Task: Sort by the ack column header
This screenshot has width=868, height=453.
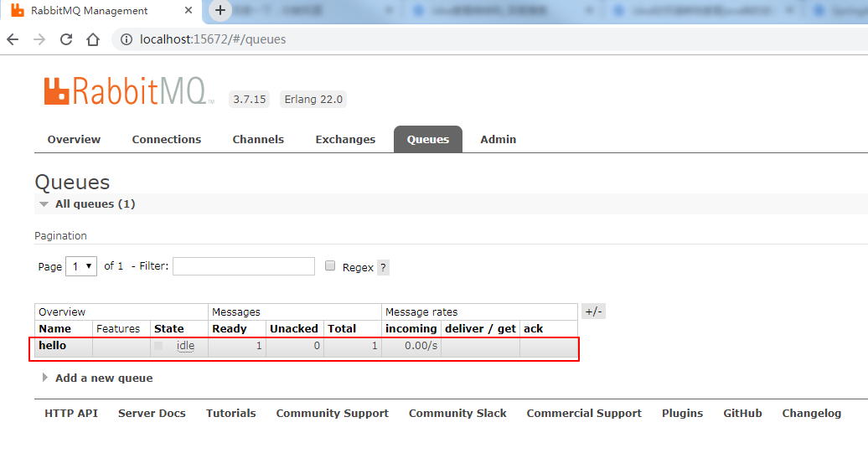Action: point(533,328)
